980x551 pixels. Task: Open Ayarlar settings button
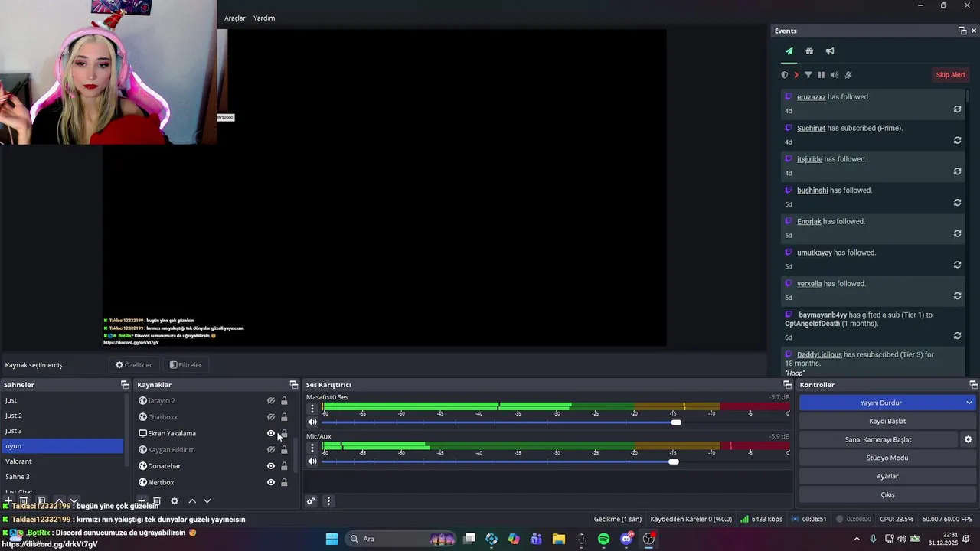click(x=887, y=476)
